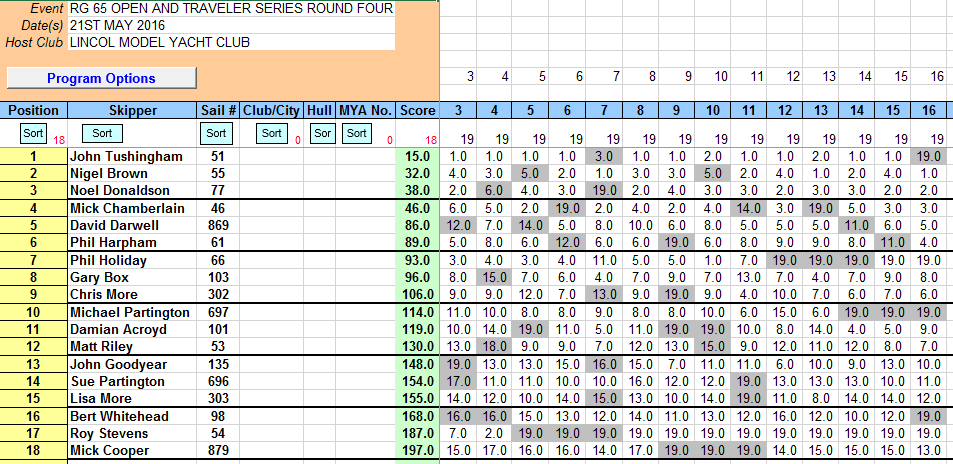
Task: Select the Score column header
Action: [418, 110]
